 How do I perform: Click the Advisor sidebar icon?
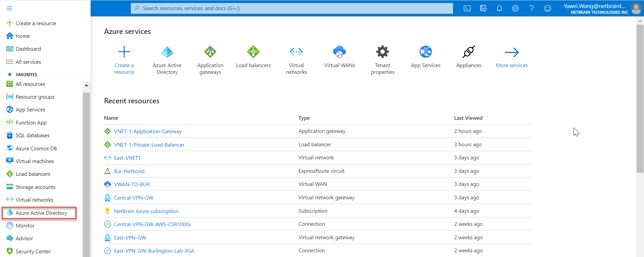pos(10,238)
